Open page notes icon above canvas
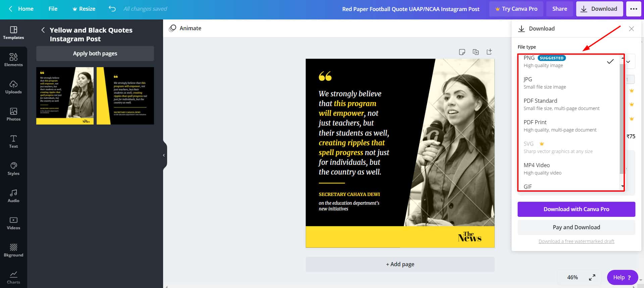 462,52
